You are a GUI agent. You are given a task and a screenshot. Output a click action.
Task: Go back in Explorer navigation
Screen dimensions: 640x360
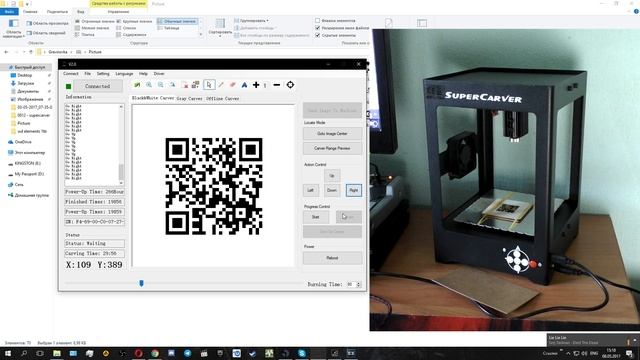point(6,52)
